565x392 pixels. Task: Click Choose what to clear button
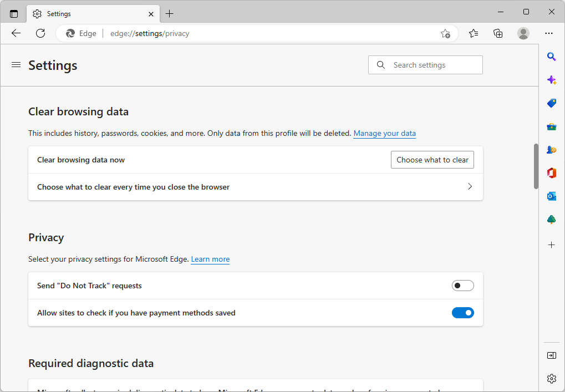(x=432, y=160)
